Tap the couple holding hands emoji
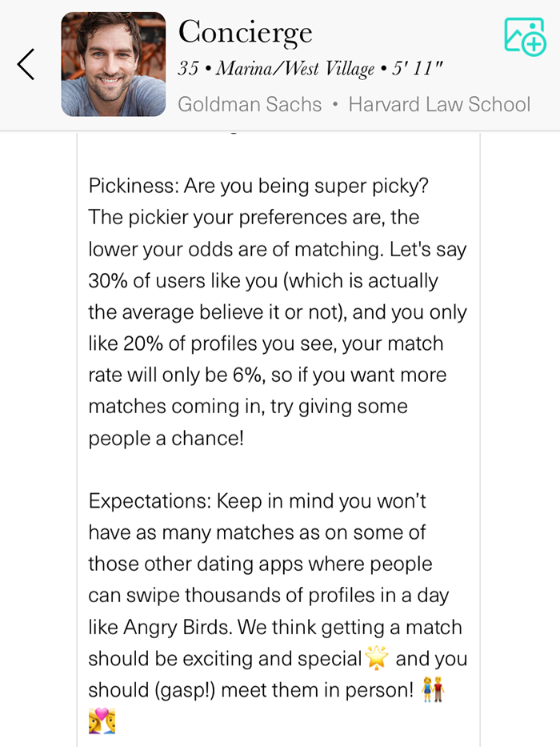 pyautogui.click(x=433, y=690)
